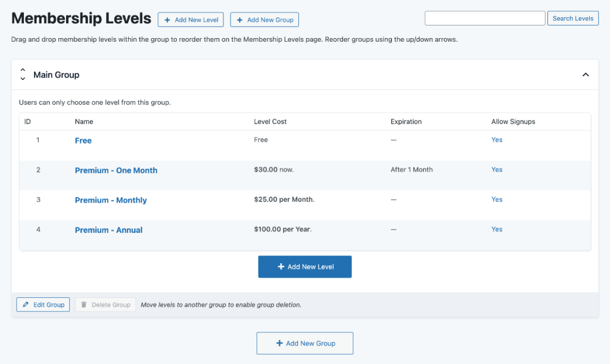Click the Main Group heading title
This screenshot has width=610, height=364.
tap(57, 75)
